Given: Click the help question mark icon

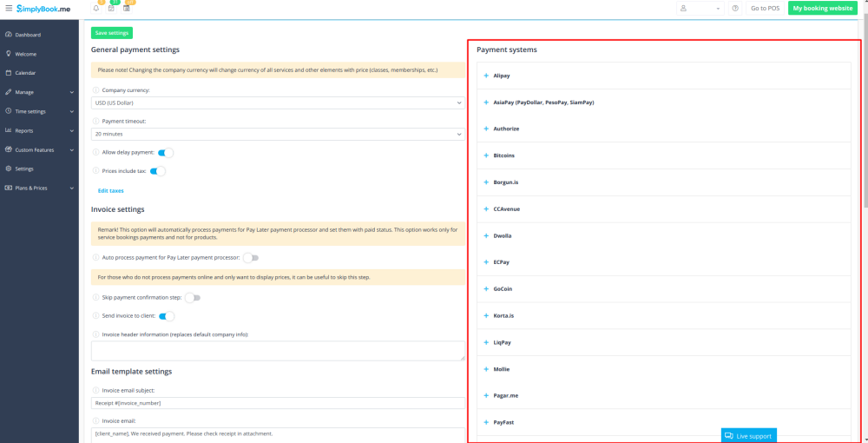Looking at the screenshot, I should (x=735, y=8).
